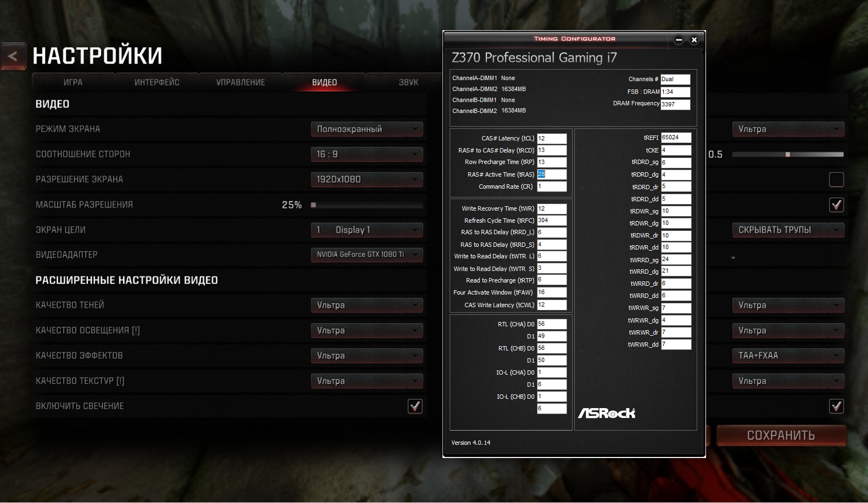This screenshot has width=868, height=503.
Task: Select the Four Activate Window (tFAW) field
Action: (x=552, y=292)
